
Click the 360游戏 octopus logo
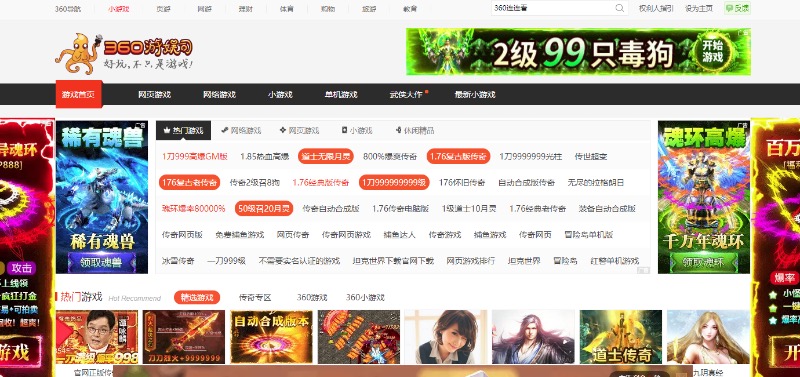click(124, 54)
